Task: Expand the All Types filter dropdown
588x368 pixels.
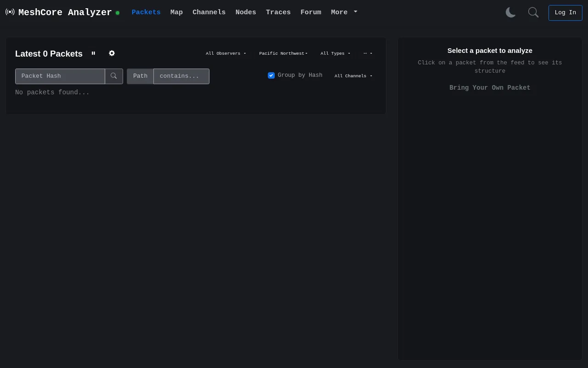Action: pos(335,53)
